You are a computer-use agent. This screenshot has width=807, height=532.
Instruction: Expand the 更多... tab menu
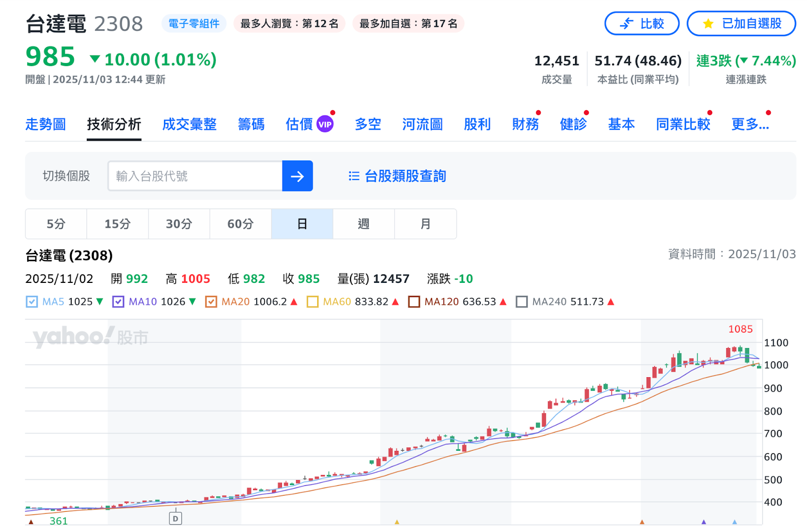750,124
